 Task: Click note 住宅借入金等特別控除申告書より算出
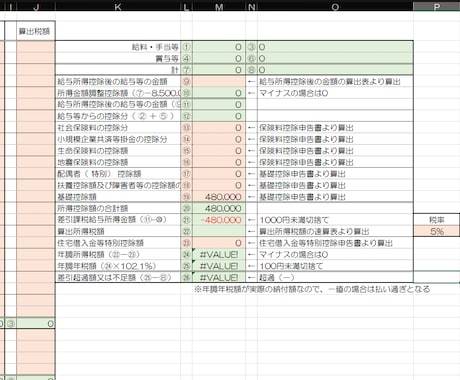326,243
